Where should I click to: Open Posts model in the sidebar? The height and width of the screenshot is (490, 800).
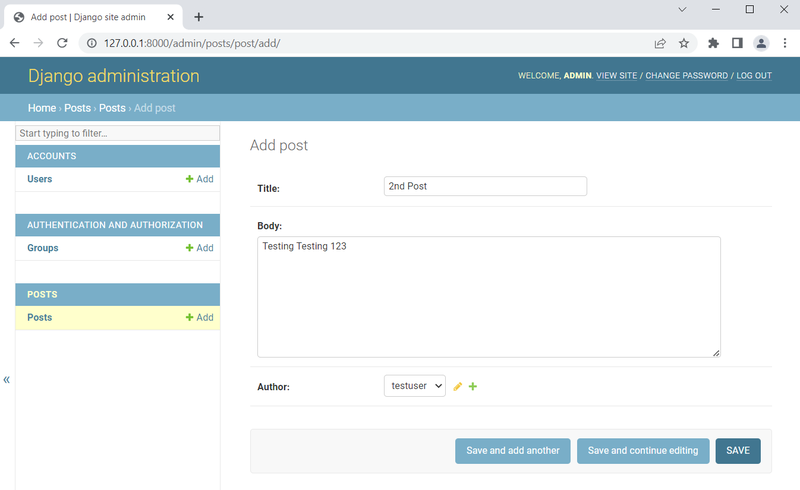coord(40,317)
